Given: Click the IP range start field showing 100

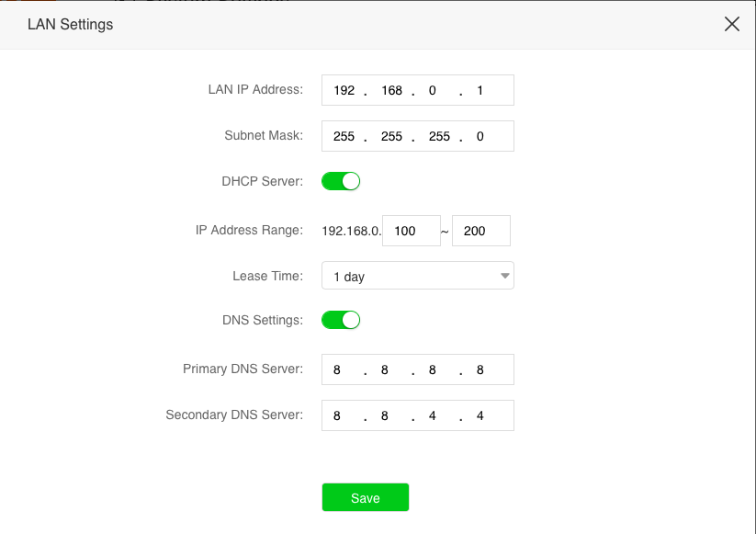Looking at the screenshot, I should [x=411, y=231].
